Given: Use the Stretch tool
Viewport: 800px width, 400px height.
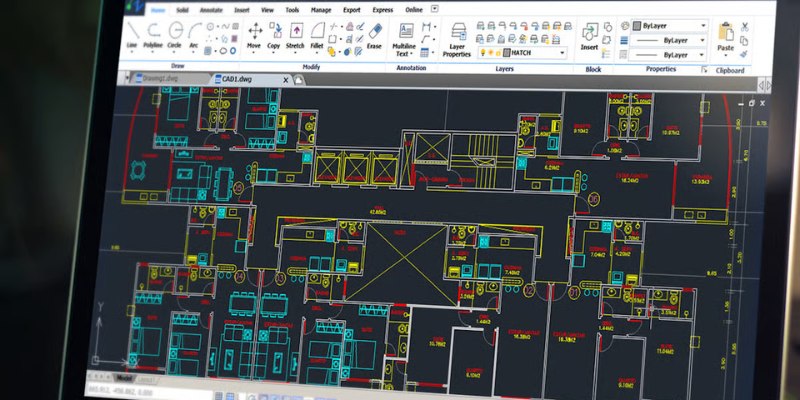Looking at the screenshot, I should pos(295,33).
